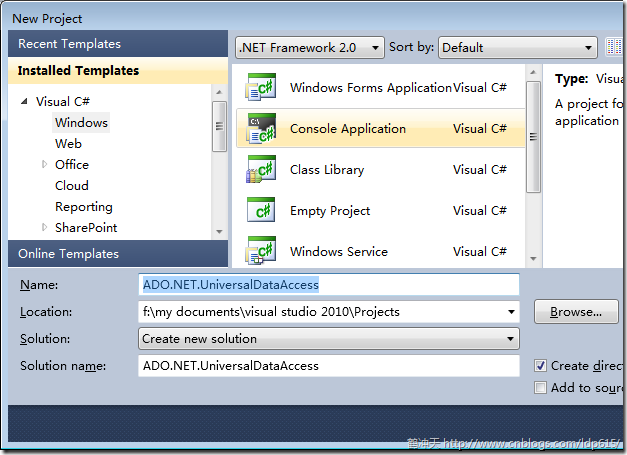Open the Online Templates section
Viewport: 627px width, 455px height.
(118, 253)
